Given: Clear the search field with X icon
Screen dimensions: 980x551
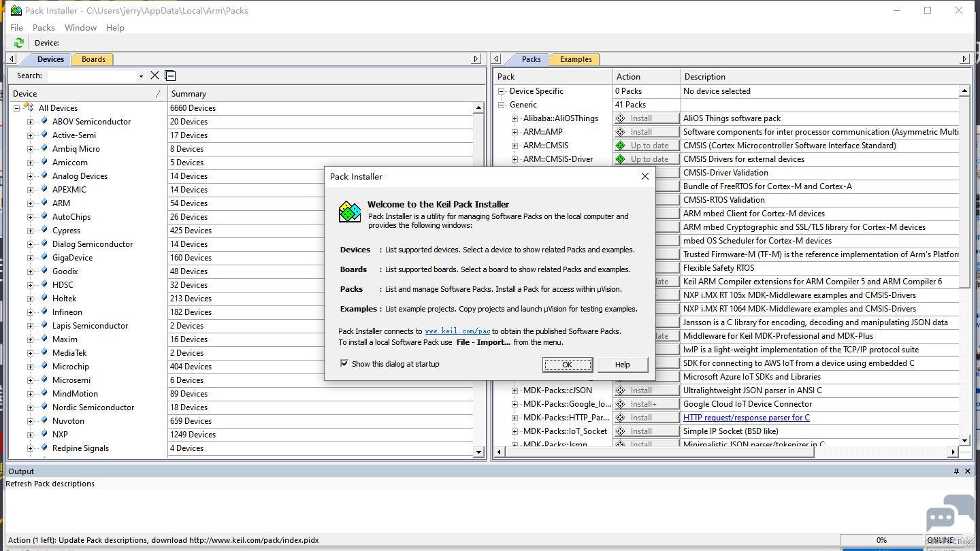Looking at the screenshot, I should tap(155, 76).
